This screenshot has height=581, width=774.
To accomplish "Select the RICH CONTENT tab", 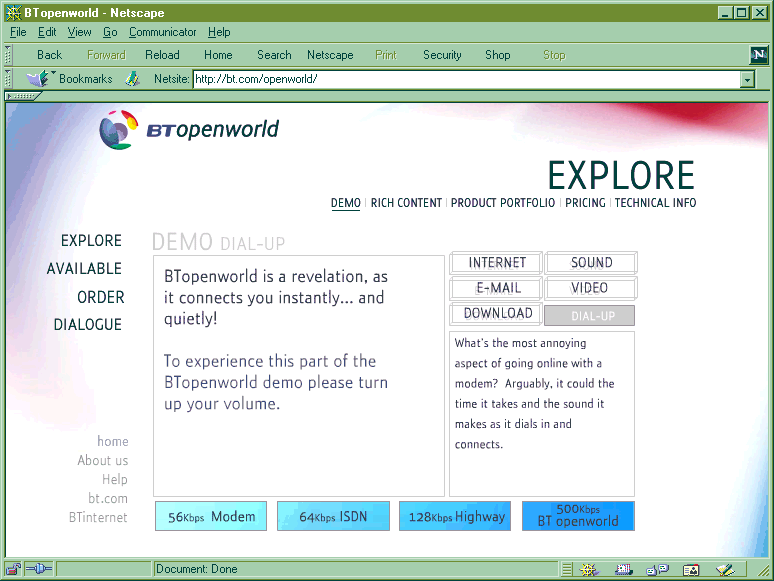I will pos(406,203).
